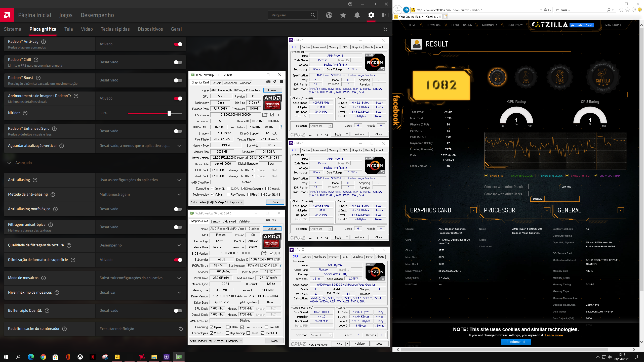Click the search magnifier in Pesquisar box

click(312, 15)
